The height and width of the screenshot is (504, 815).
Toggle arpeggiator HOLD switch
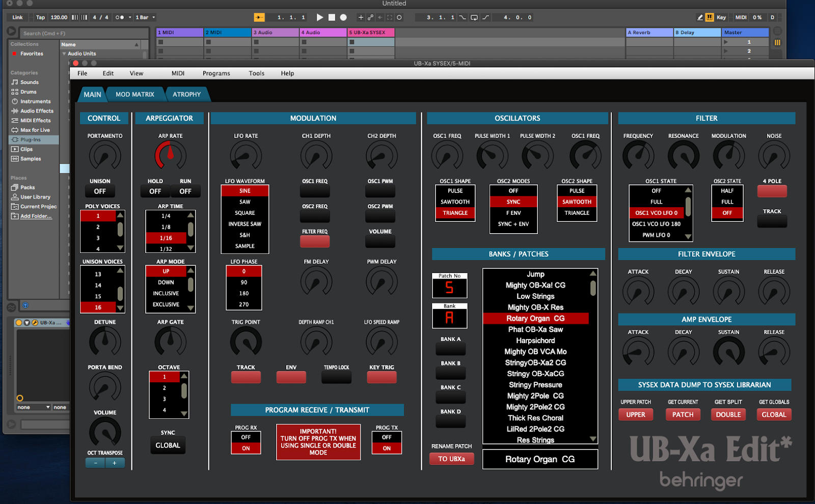coord(155,191)
